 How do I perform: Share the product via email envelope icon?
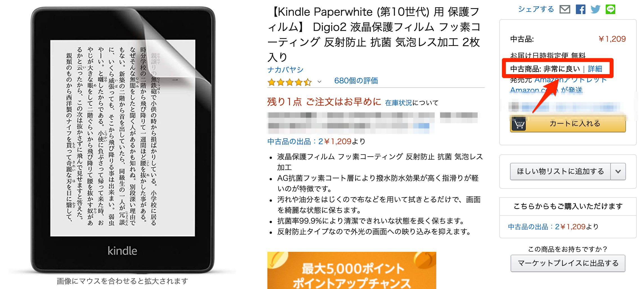(x=565, y=9)
